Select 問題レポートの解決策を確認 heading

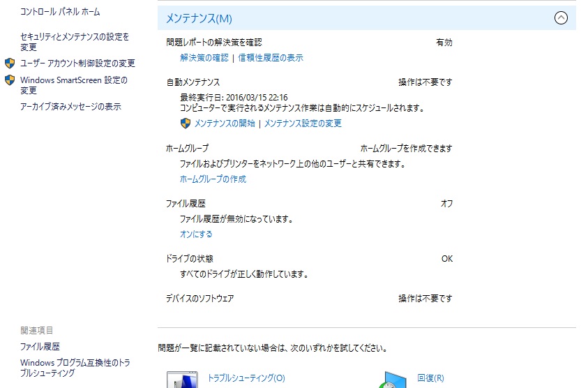[x=214, y=43]
